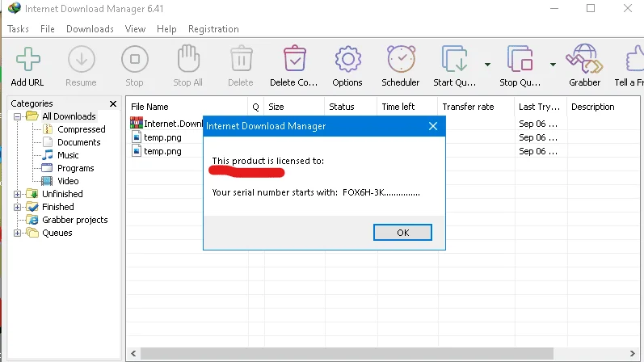The width and height of the screenshot is (644, 362).
Task: Click the Delete Completed toolbar icon
Action: (294, 59)
